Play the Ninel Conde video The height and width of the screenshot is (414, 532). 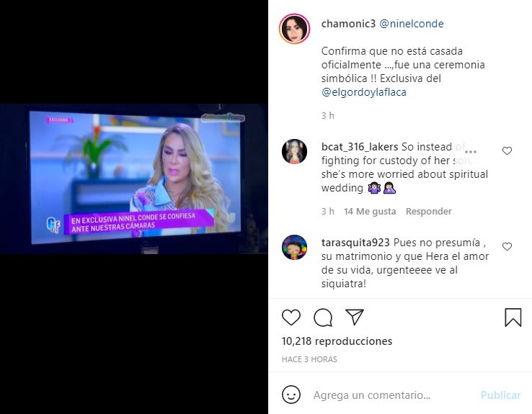click(134, 179)
